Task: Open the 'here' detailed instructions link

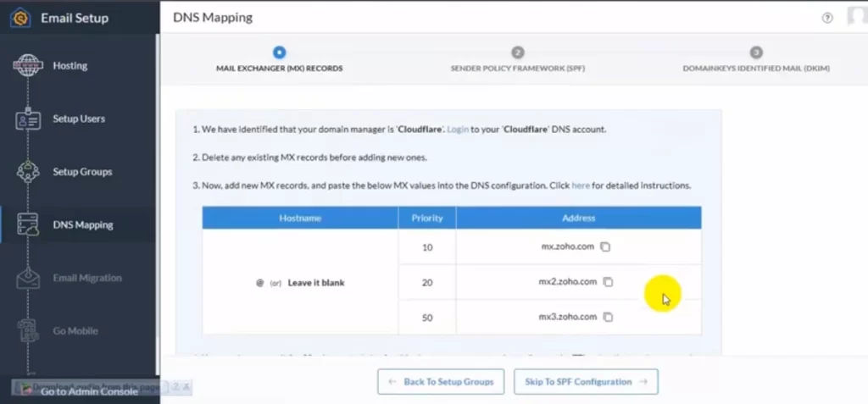Action: coord(580,186)
